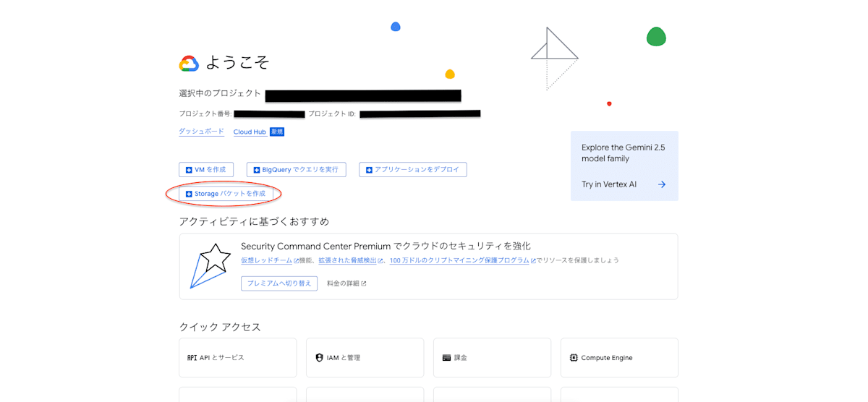The image size is (868, 402).
Task: Click the VM を作成 button
Action: [206, 170]
